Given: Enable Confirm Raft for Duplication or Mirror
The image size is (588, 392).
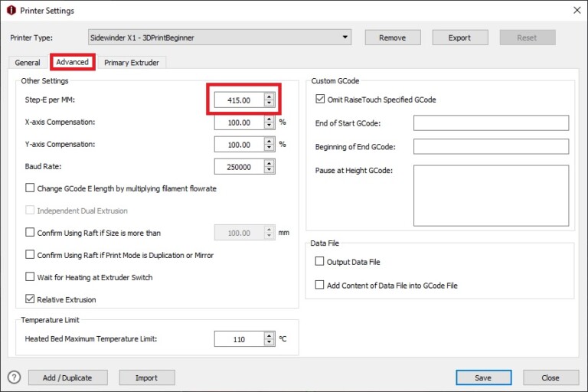Looking at the screenshot, I should [x=30, y=254].
